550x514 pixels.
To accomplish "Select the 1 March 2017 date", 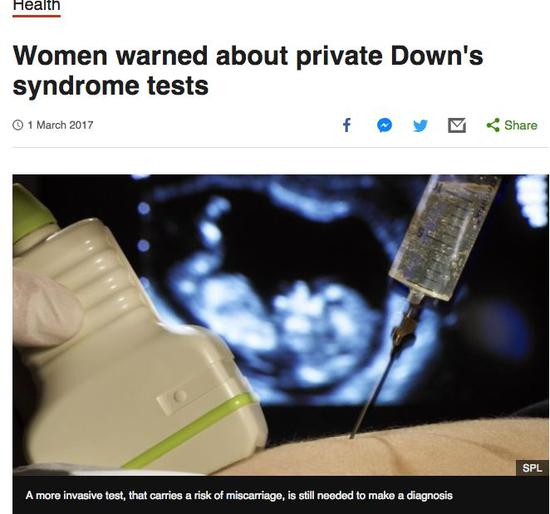I will (60, 125).
